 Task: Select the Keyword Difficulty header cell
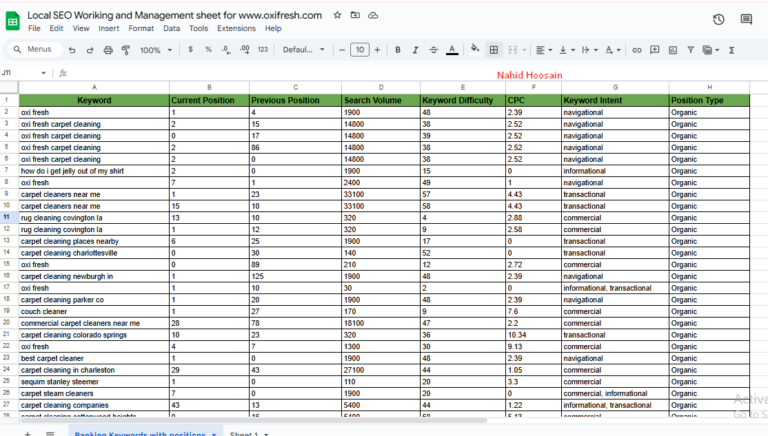tap(463, 100)
